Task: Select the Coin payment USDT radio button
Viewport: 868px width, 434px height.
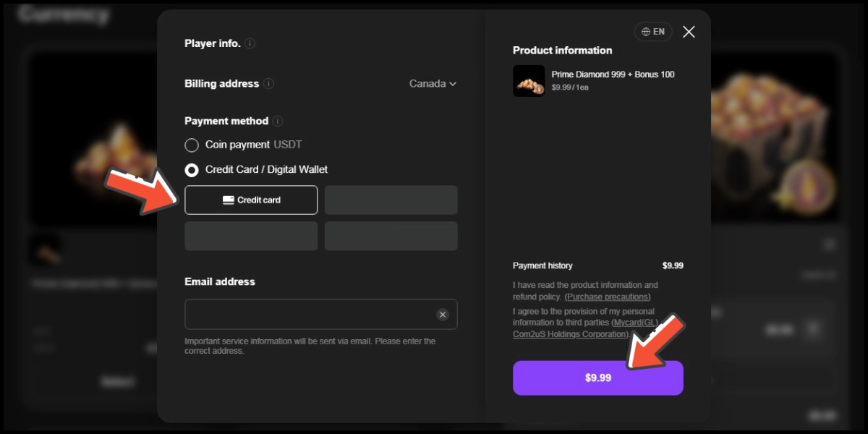Action: 192,145
